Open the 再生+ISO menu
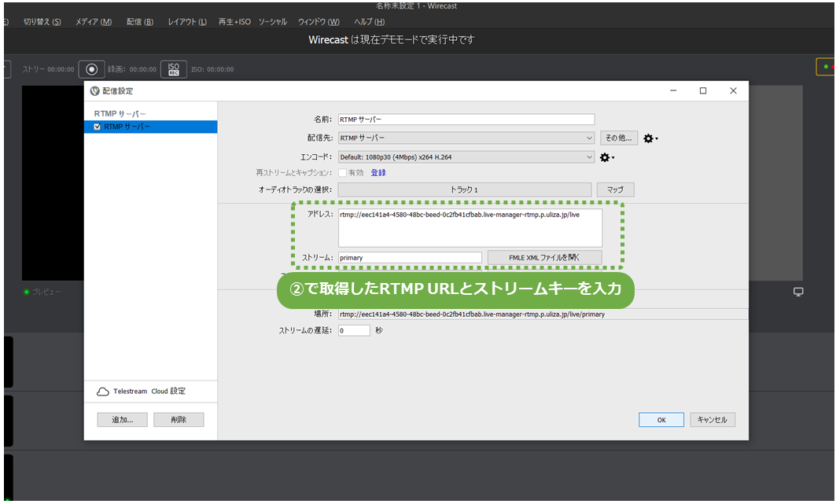This screenshot has height=504, width=836. point(234,22)
